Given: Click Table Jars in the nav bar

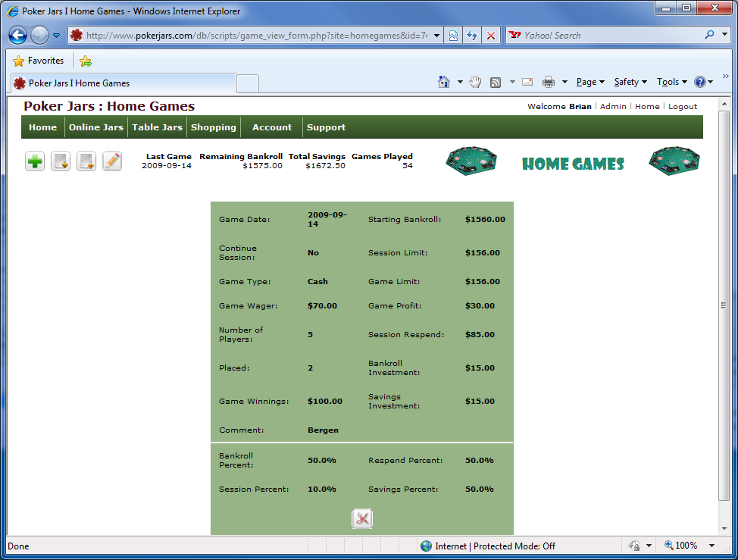Looking at the screenshot, I should [x=157, y=127].
